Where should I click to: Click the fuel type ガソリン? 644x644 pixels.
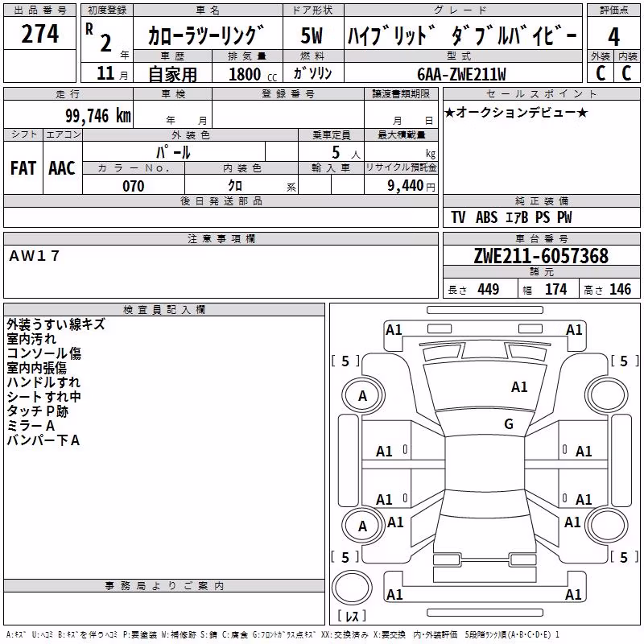[x=312, y=73]
